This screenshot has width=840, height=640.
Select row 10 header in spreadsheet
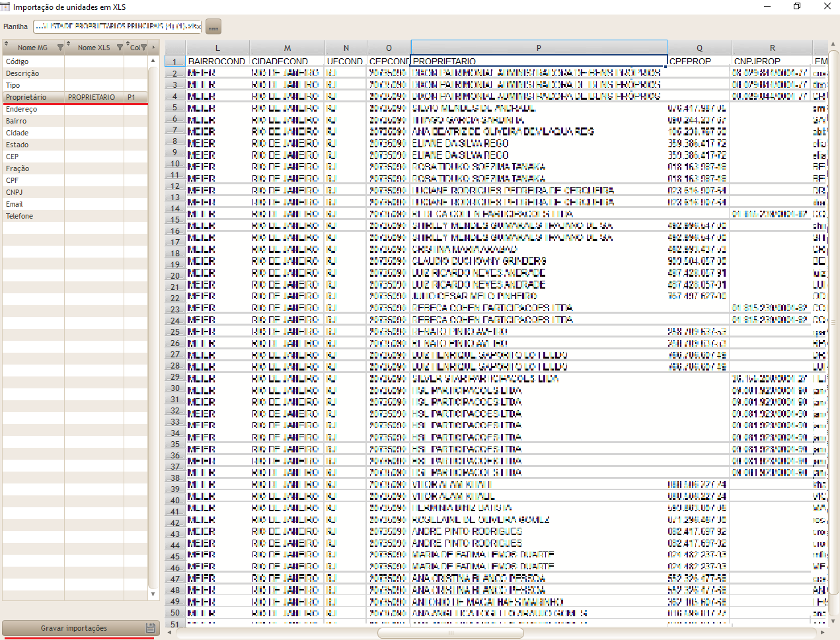pyautogui.click(x=175, y=163)
